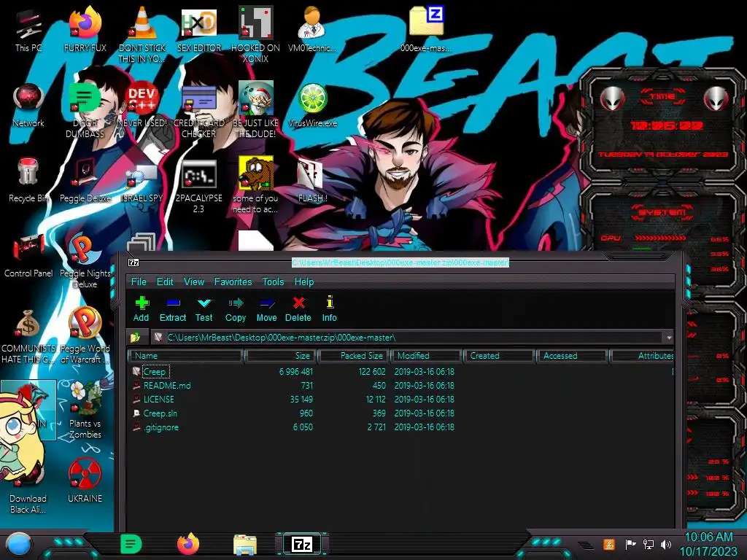Select the Peggle Deluxe desktop icon

click(x=85, y=181)
